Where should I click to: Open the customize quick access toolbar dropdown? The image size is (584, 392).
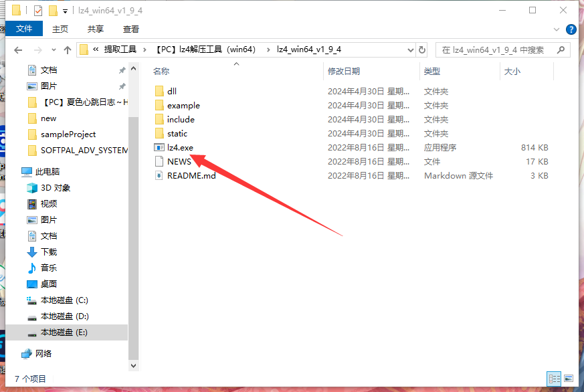65,11
